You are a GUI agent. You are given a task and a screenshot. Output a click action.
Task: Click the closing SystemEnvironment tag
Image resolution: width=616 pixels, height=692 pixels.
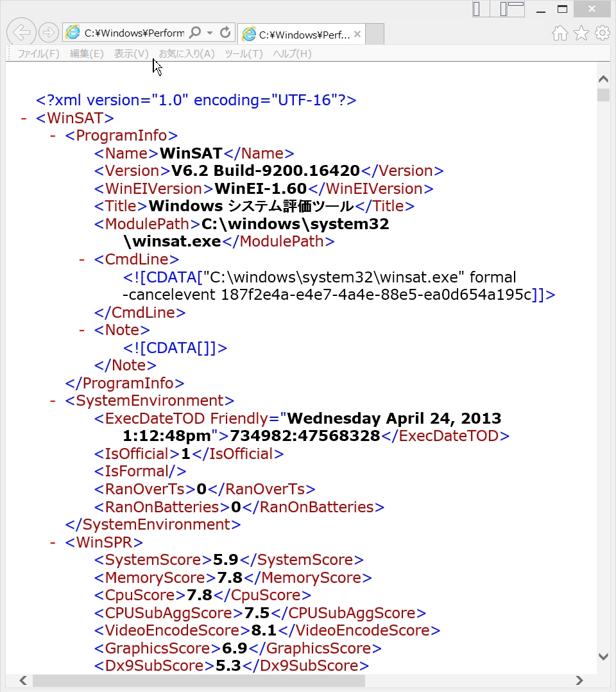point(153,524)
